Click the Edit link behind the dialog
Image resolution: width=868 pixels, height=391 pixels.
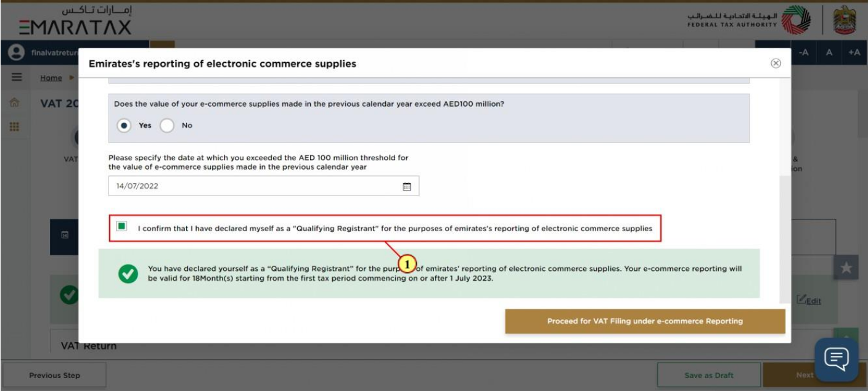[809, 300]
